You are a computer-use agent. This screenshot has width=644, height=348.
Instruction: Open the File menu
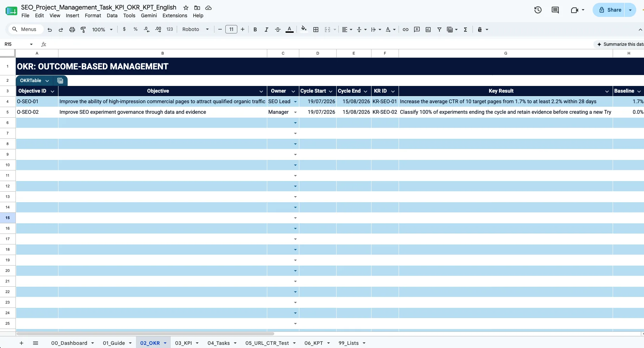click(25, 15)
